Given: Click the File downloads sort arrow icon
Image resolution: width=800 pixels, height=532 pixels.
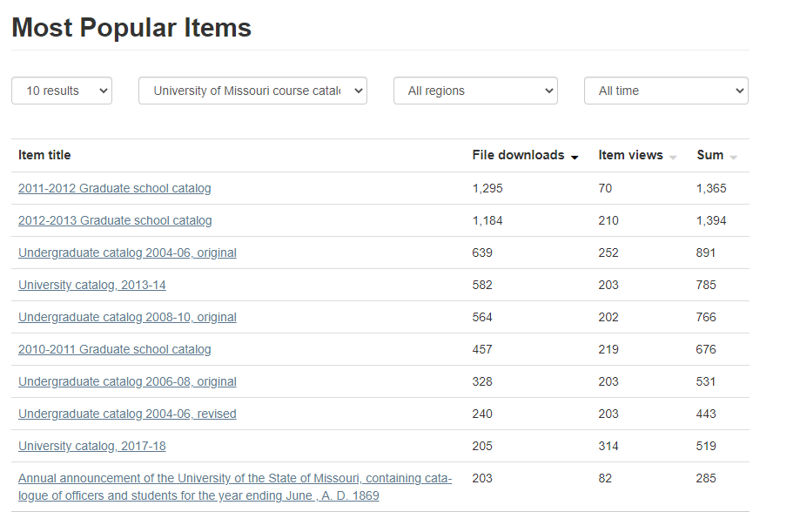Looking at the screenshot, I should [575, 157].
